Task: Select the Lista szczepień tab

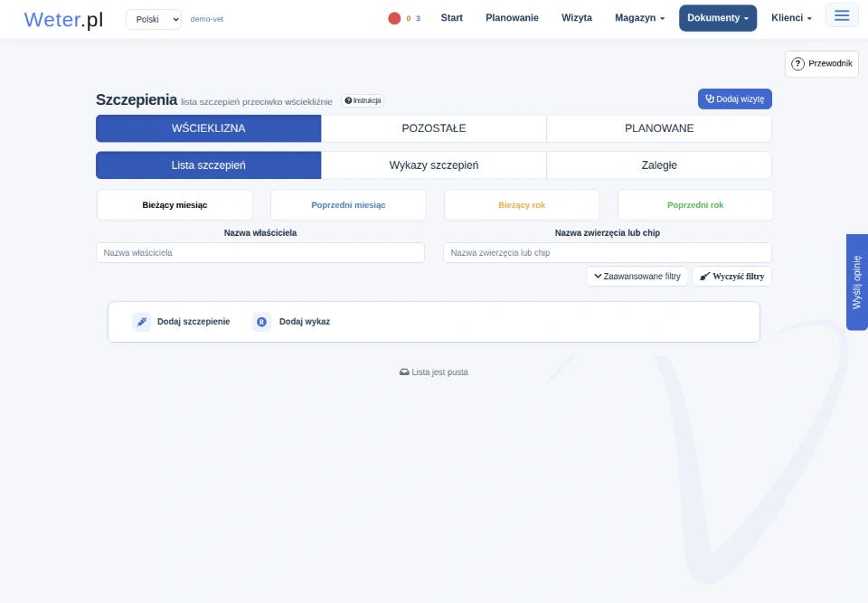Action: 208,165
